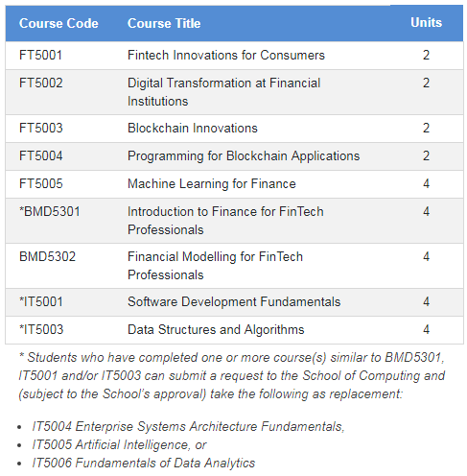Select the *IT5001 course code
Viewport: 467px width, 476px height.
(x=41, y=301)
